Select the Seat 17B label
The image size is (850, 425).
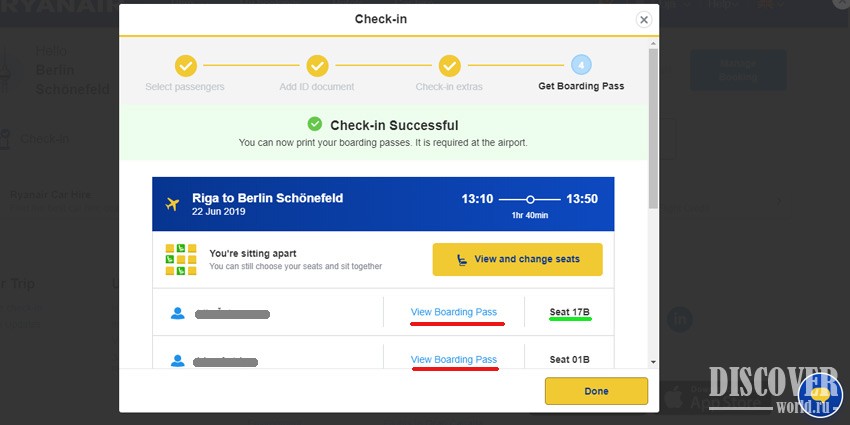(x=569, y=312)
